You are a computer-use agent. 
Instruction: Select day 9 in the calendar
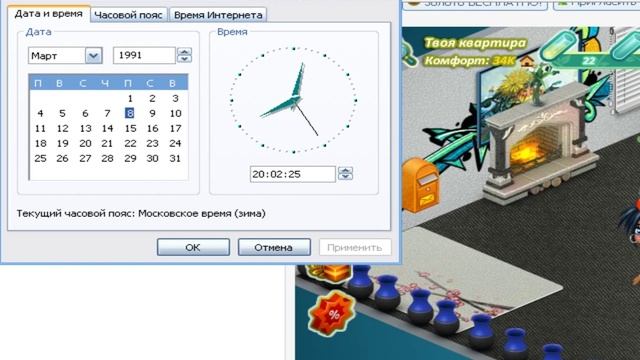(x=152, y=113)
